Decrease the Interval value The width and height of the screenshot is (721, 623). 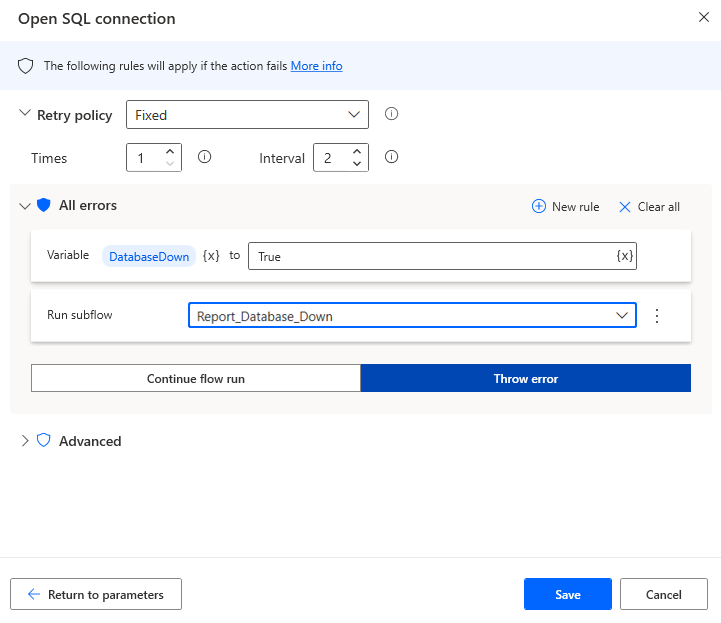tap(357, 164)
